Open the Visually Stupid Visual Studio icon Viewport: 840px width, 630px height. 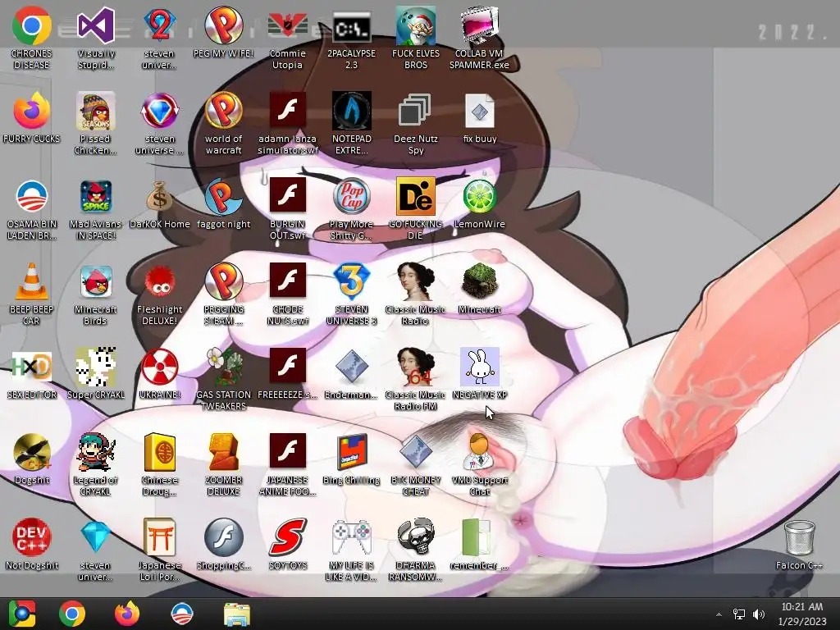(96, 25)
